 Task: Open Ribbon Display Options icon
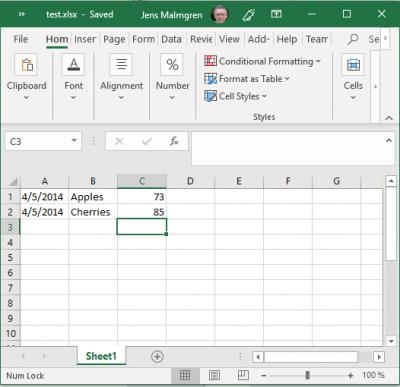tap(276, 14)
